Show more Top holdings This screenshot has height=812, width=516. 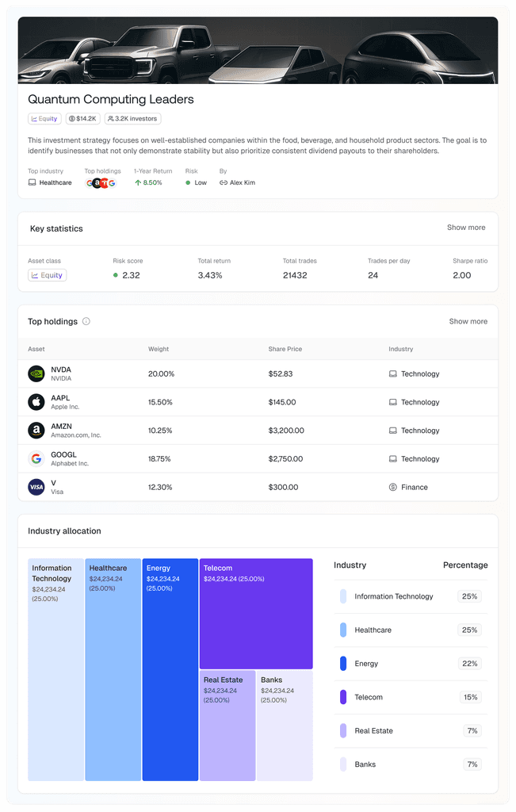(468, 321)
